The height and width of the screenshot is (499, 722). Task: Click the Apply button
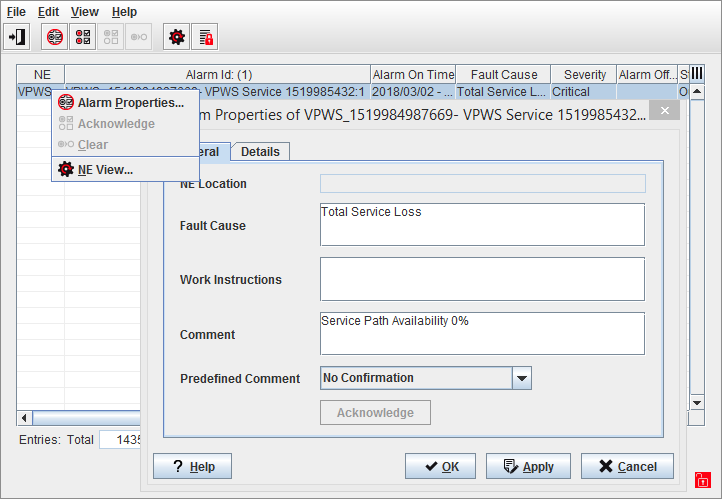coord(527,466)
